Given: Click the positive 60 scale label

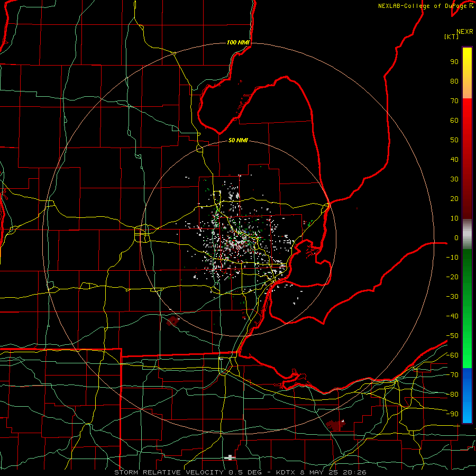Looking at the screenshot, I should tap(454, 120).
